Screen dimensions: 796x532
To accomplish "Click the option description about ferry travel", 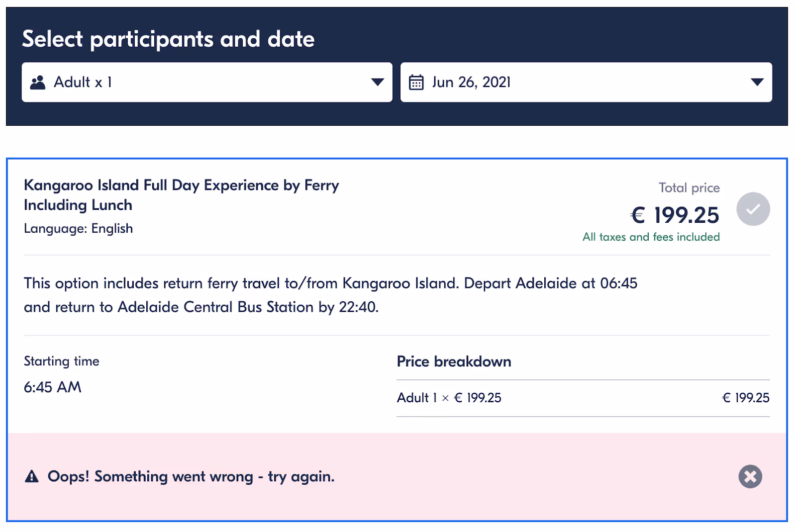I will pos(330,295).
